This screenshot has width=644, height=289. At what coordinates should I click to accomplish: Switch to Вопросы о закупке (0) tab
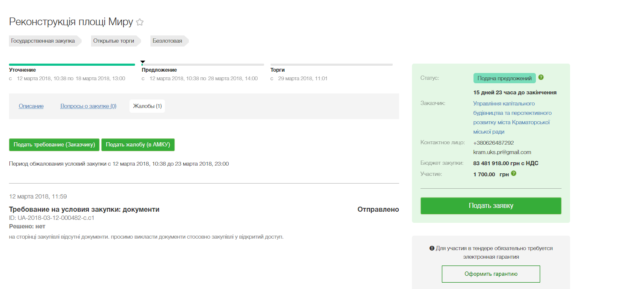(x=88, y=106)
